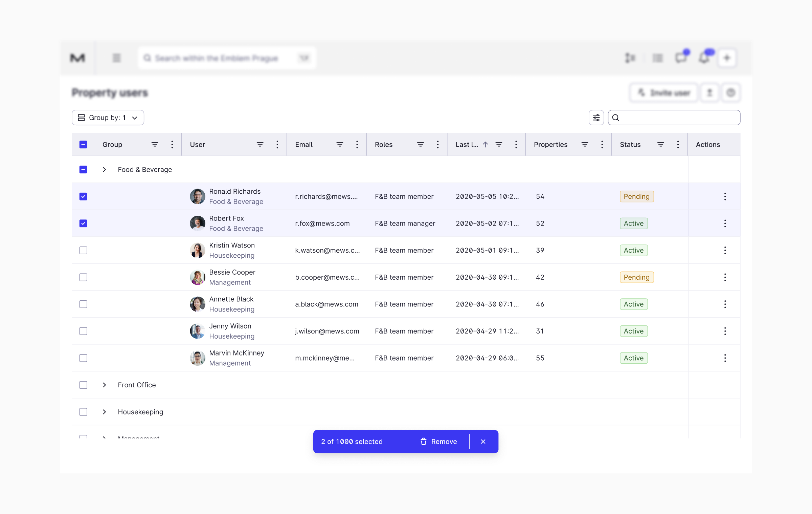Open the User column three-dot menu
This screenshot has height=514, width=812.
point(277,145)
